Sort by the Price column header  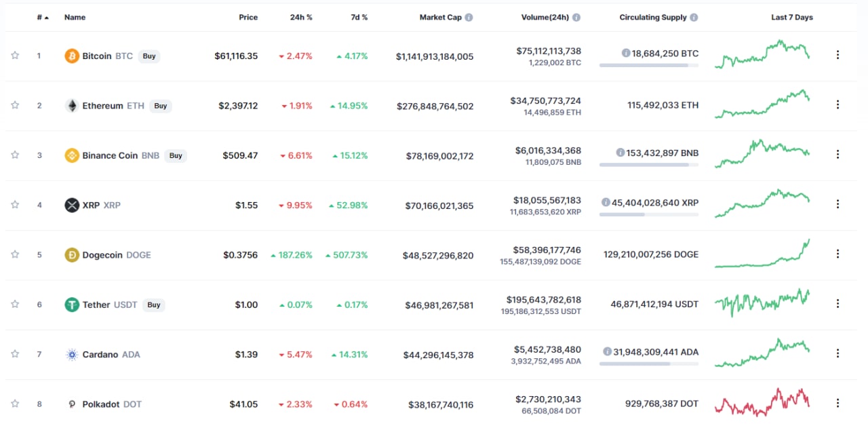click(x=248, y=18)
